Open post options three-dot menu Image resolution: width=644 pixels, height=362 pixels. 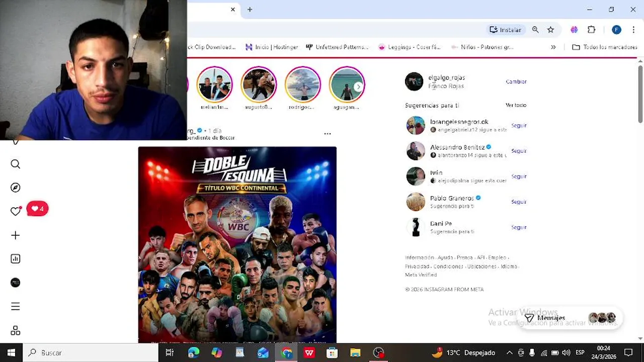(x=328, y=134)
